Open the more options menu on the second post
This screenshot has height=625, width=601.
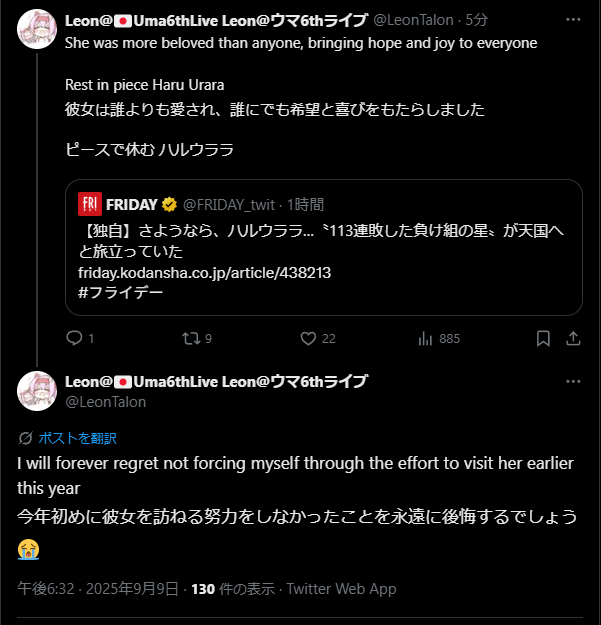point(573,382)
